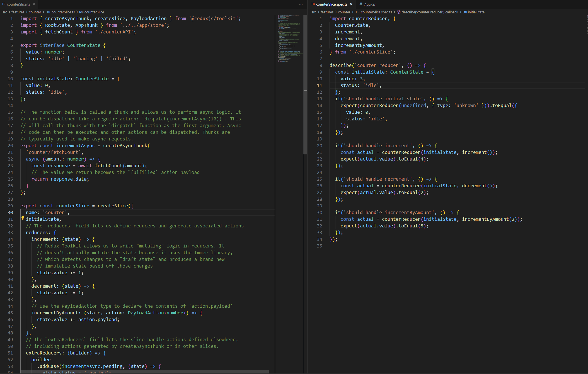
Task: Click the left editor vertical scrollbar thumb
Action: click(x=305, y=84)
